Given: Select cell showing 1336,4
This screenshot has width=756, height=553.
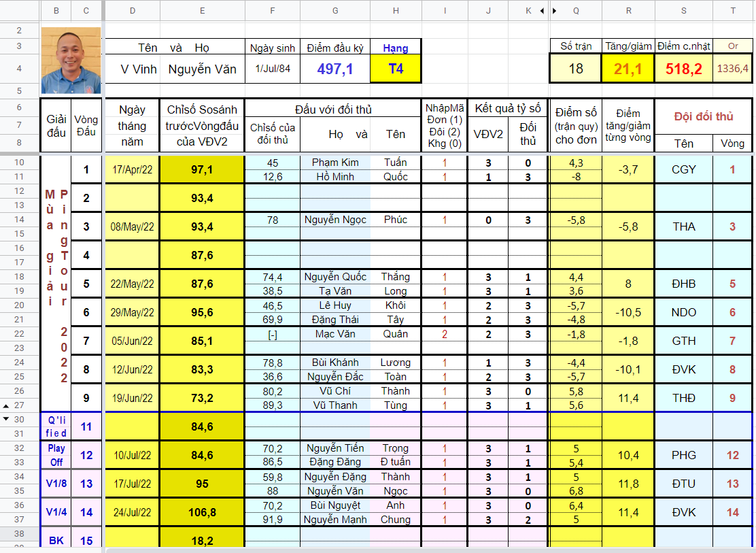Looking at the screenshot, I should pyautogui.click(x=732, y=69).
